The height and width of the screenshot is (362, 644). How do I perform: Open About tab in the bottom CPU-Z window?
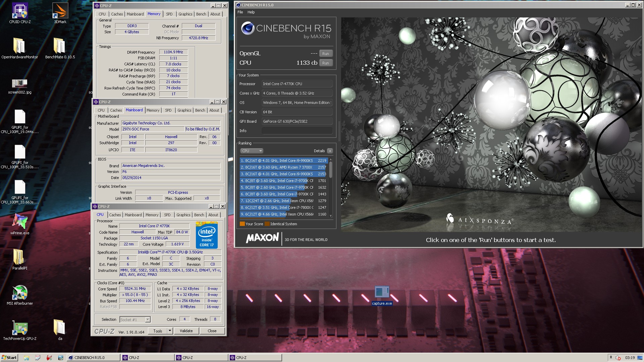click(x=213, y=215)
